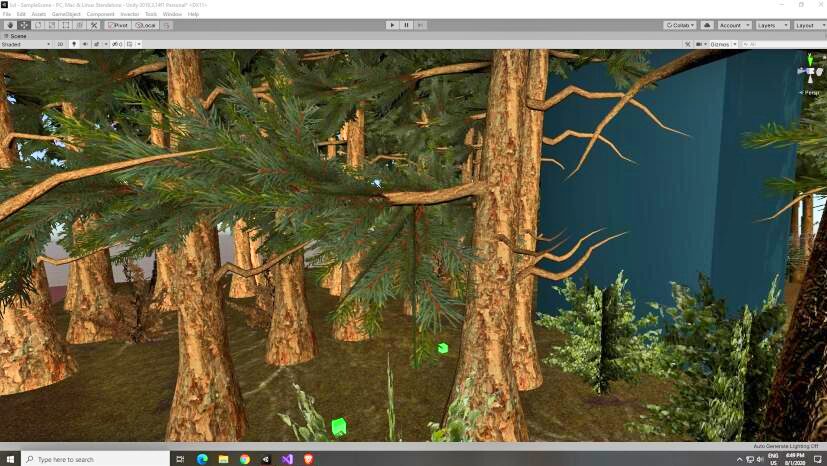
Task: Show hidden system tray icons
Action: pos(739,460)
